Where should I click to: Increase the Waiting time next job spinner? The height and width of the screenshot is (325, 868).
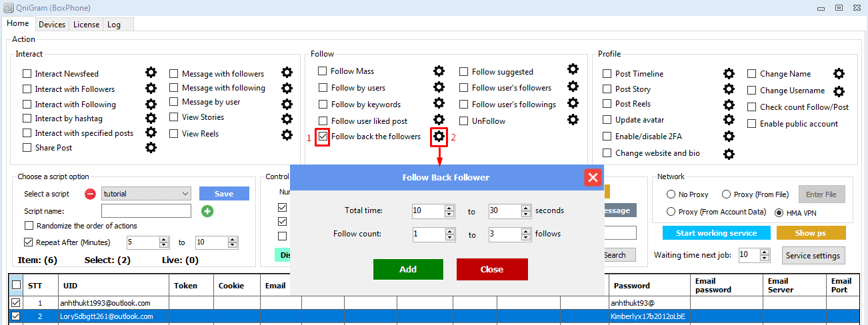click(763, 252)
